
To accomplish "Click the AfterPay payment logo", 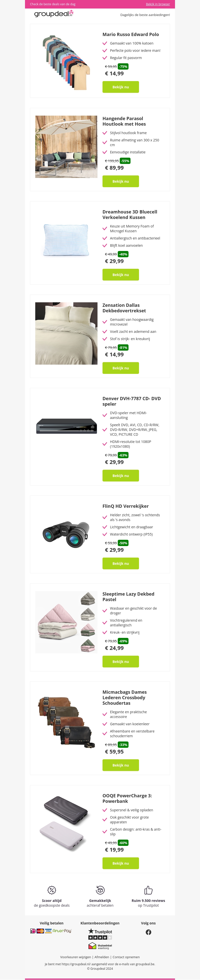I will (62, 931).
